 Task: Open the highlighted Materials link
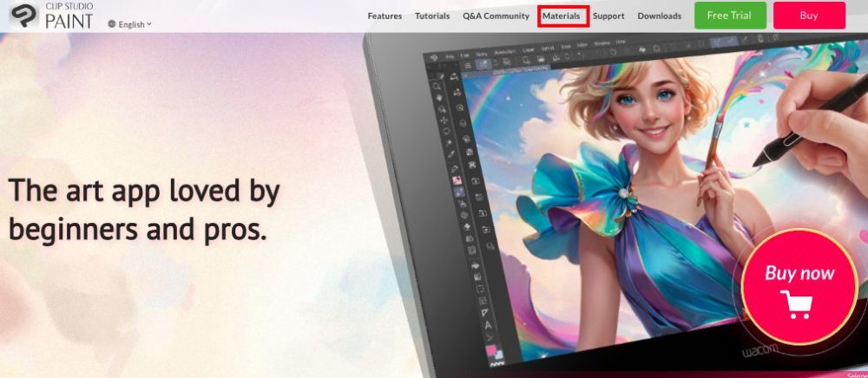562,16
